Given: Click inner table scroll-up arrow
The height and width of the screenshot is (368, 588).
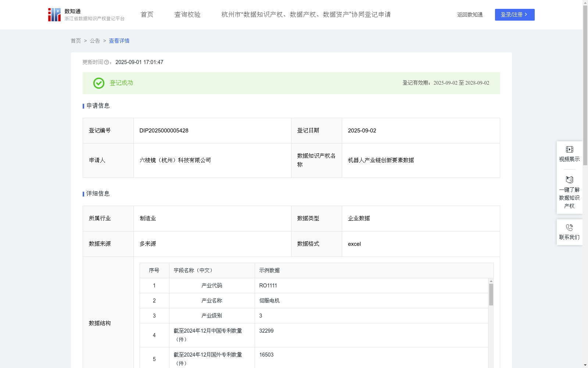Looking at the screenshot, I should (491, 281).
